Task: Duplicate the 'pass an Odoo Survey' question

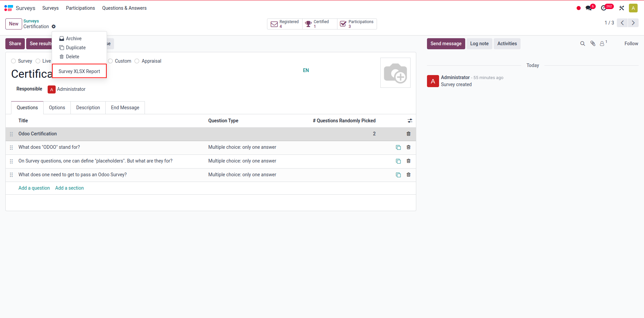Action: [x=398, y=175]
